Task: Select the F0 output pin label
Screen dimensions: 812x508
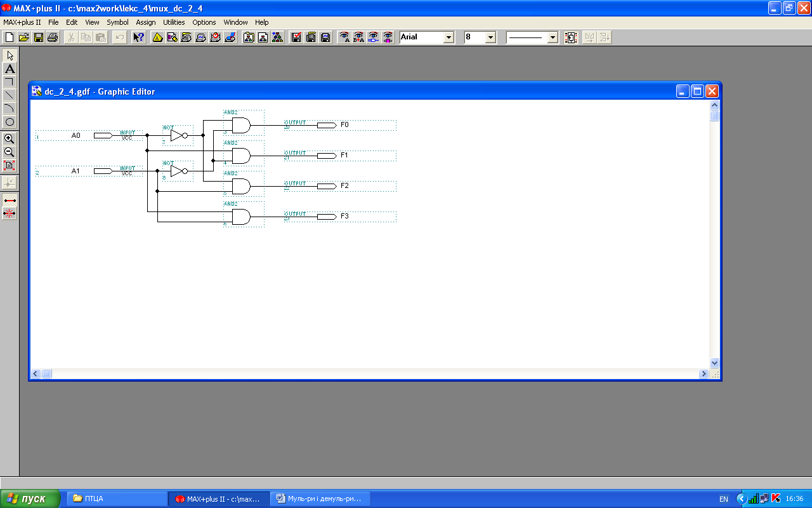Action: (x=344, y=124)
